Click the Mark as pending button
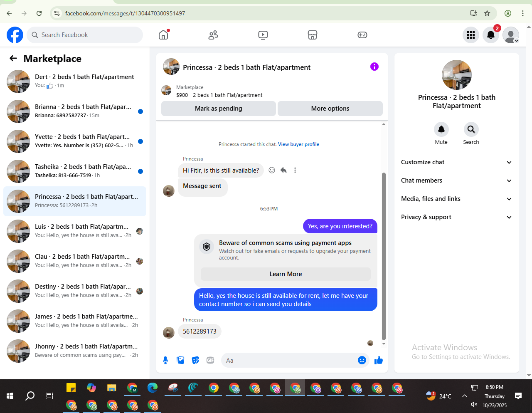Image resolution: width=532 pixels, height=413 pixels. click(x=219, y=109)
